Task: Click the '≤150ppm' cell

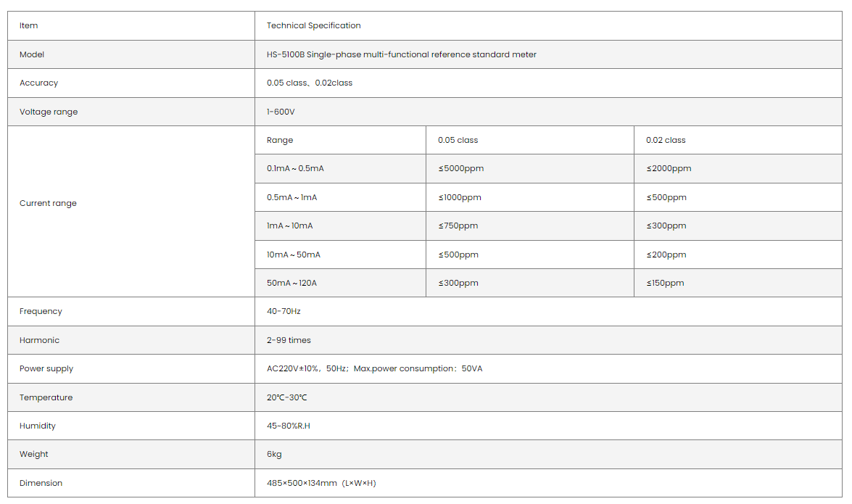Action: point(665,284)
